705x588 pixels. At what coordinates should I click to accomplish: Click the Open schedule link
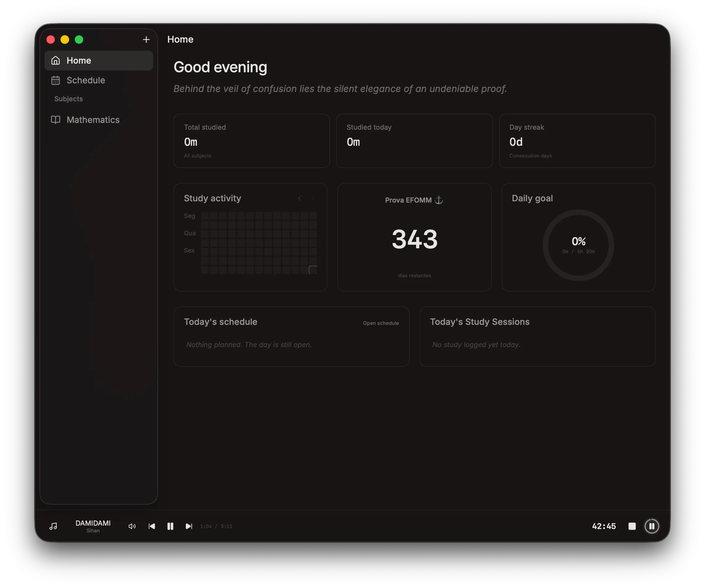coord(381,323)
